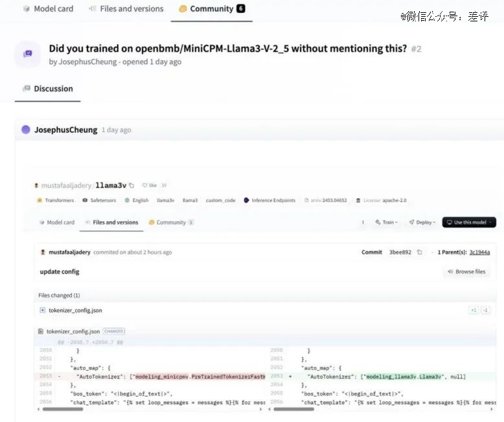Open mustafaaljadery user link in embedded repo header
The image size is (504, 422).
pyautogui.click(x=66, y=185)
